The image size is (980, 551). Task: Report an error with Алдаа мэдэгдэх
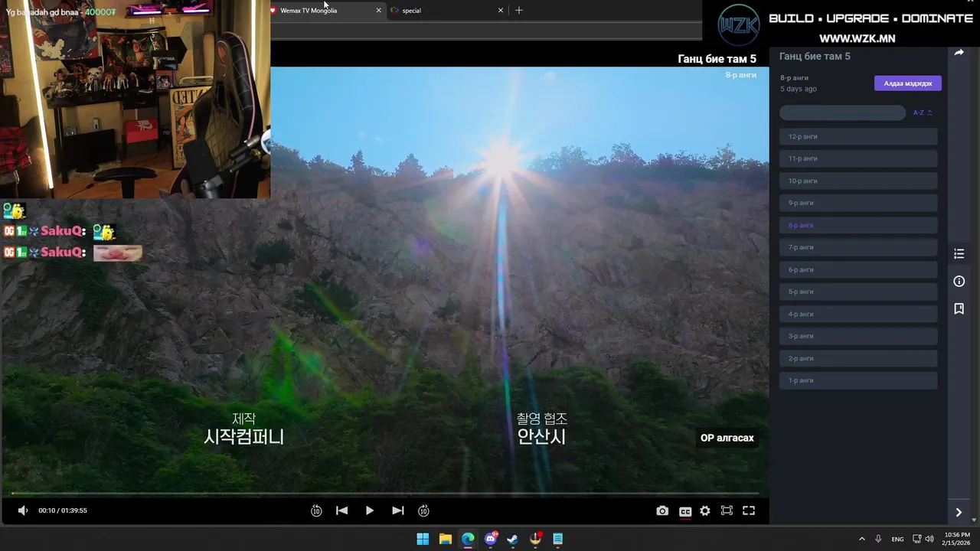(908, 83)
